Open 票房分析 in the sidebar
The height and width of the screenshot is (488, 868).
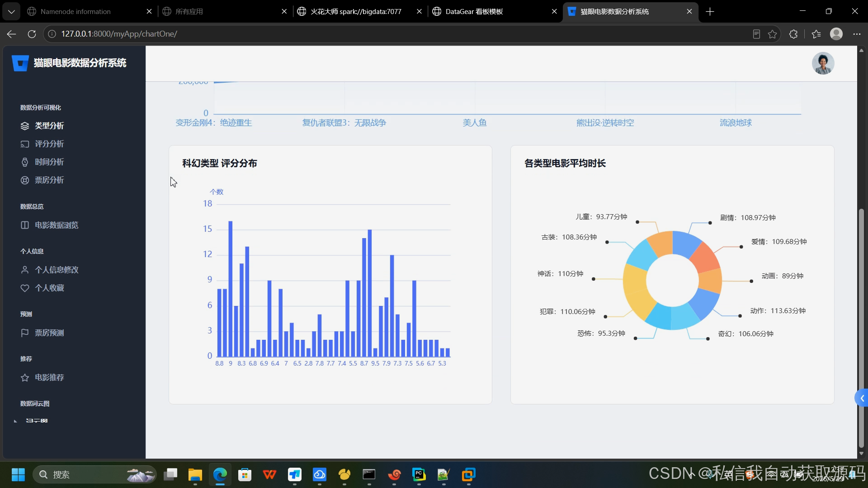(x=49, y=180)
